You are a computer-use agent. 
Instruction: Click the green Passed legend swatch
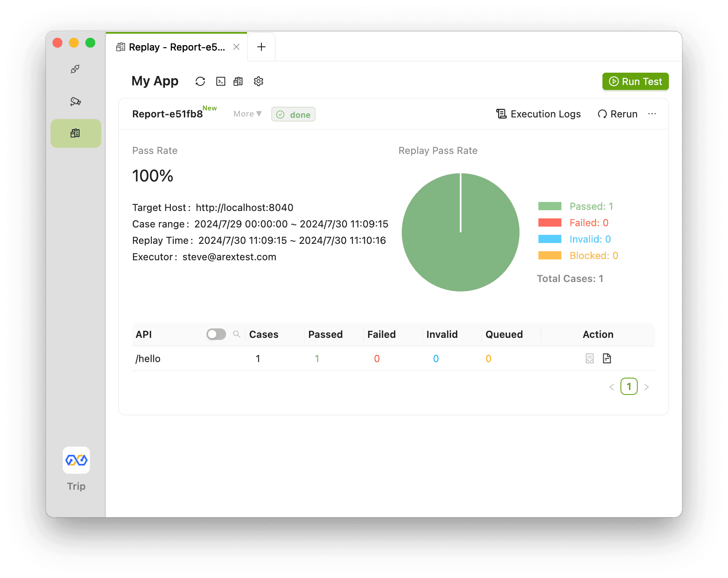coord(549,206)
